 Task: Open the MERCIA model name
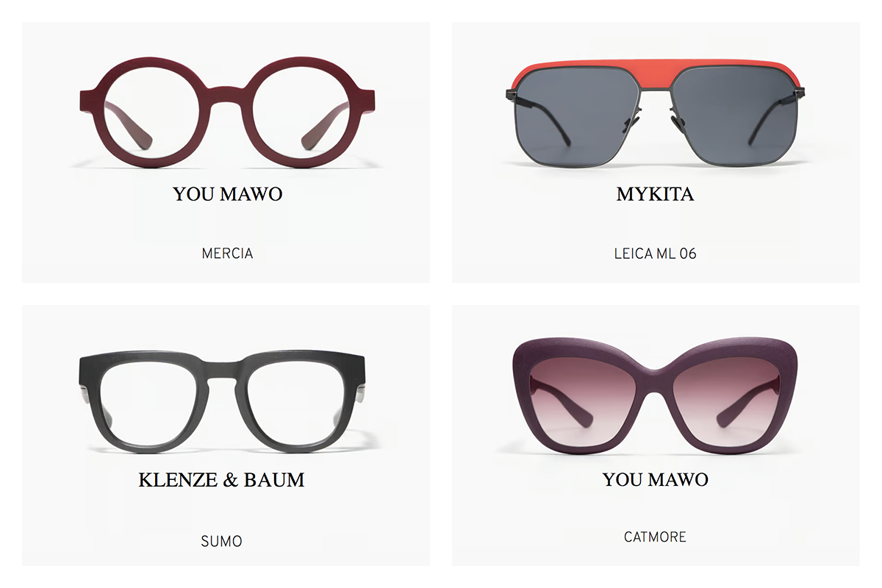click(227, 254)
